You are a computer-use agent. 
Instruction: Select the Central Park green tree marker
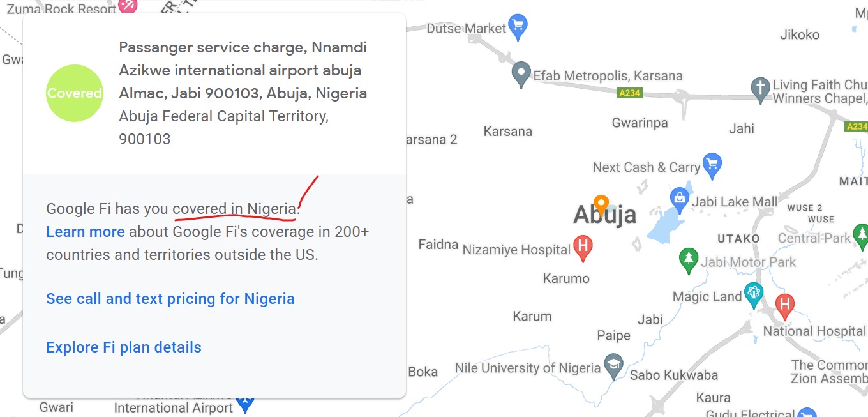(861, 236)
